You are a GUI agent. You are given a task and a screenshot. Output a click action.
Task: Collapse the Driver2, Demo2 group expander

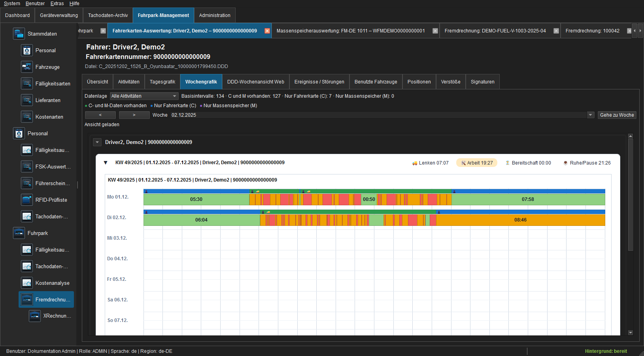(97, 142)
